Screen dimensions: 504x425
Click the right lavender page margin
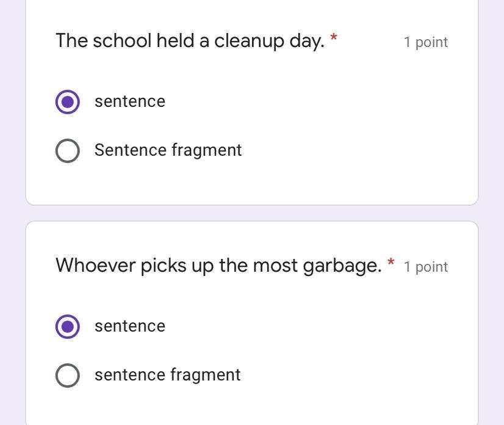pos(491,214)
